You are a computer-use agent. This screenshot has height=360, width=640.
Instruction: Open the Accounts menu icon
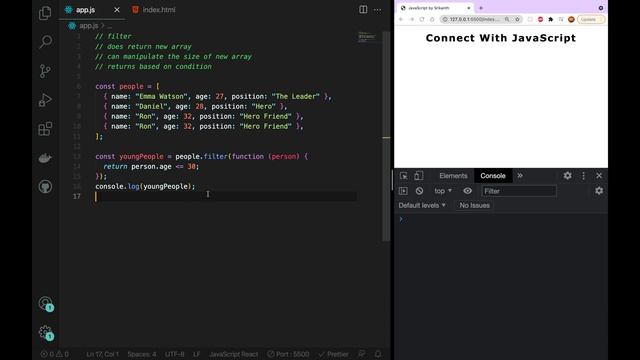tap(45, 304)
